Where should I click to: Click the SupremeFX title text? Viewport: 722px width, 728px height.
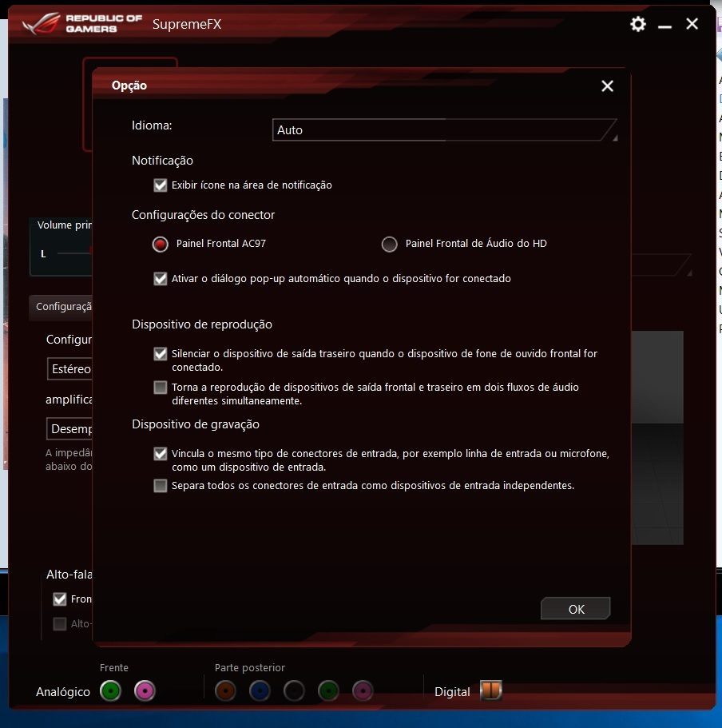(187, 24)
